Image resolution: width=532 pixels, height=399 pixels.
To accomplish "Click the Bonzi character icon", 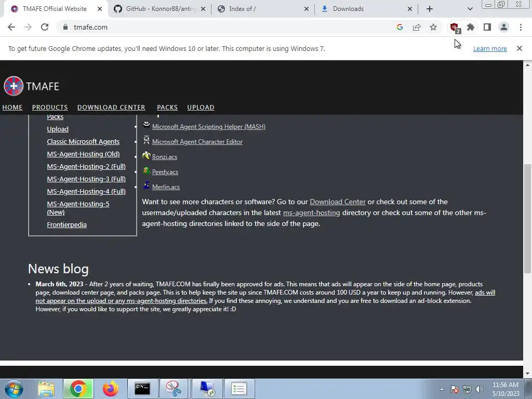I will click(146, 155).
